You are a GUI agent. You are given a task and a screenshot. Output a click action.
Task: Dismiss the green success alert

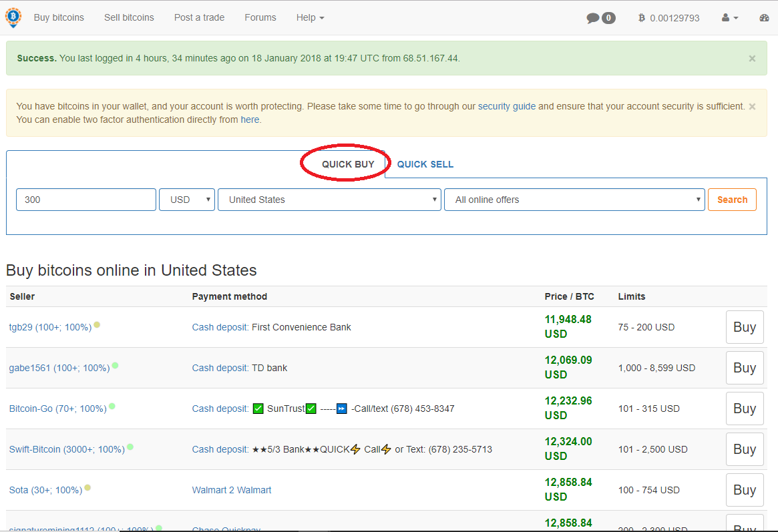(752, 59)
